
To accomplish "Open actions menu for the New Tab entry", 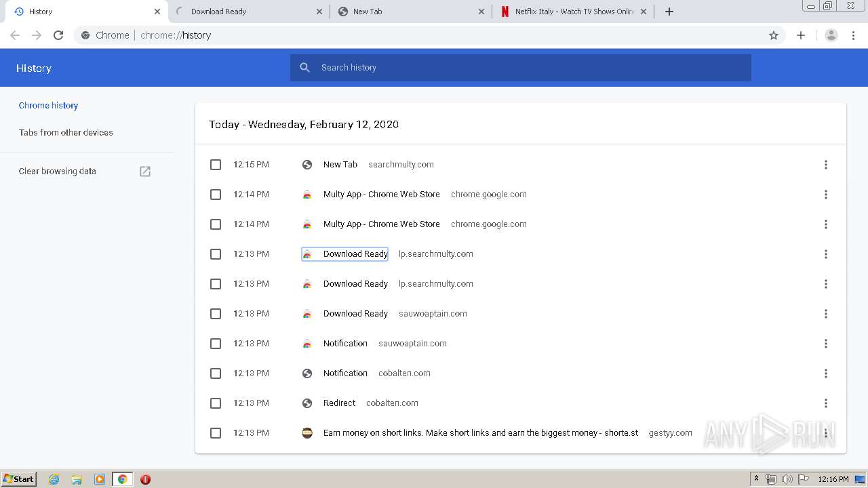I will 826,165.
